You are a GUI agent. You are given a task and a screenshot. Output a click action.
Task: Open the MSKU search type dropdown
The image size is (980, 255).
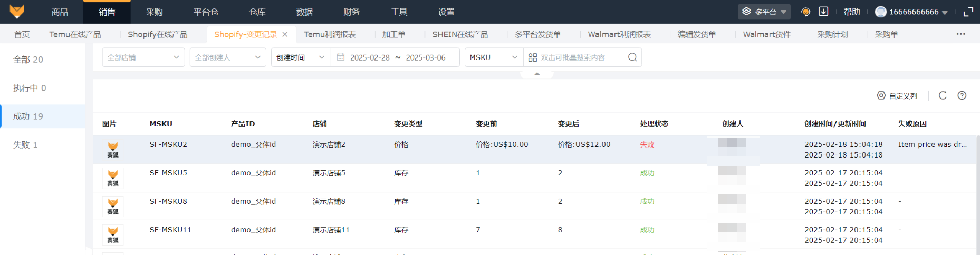493,57
